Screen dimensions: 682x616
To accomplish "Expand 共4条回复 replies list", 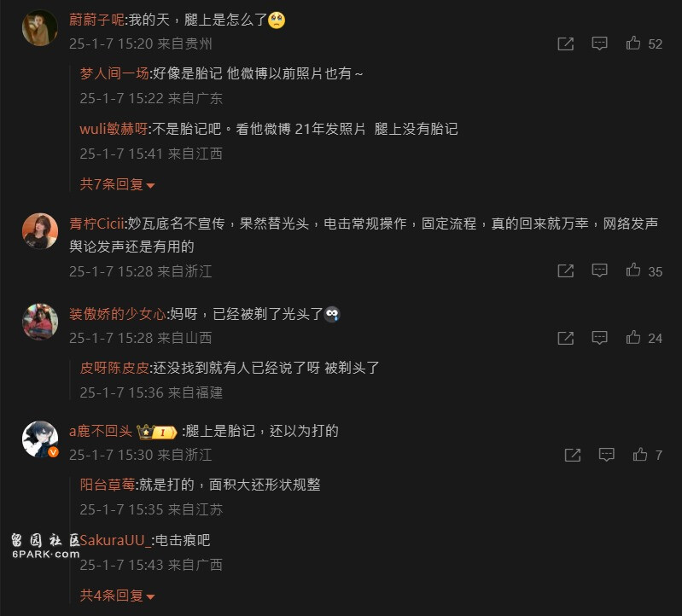I will click(x=117, y=596).
